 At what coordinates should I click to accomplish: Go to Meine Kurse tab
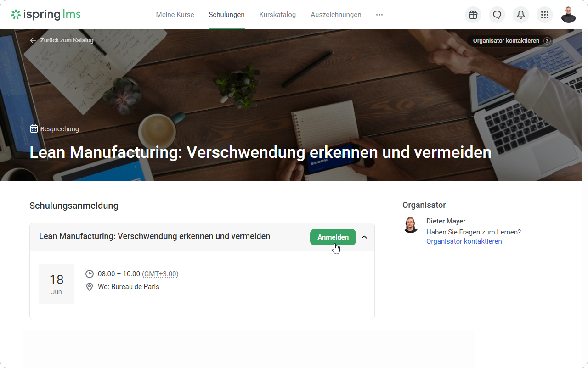point(175,15)
